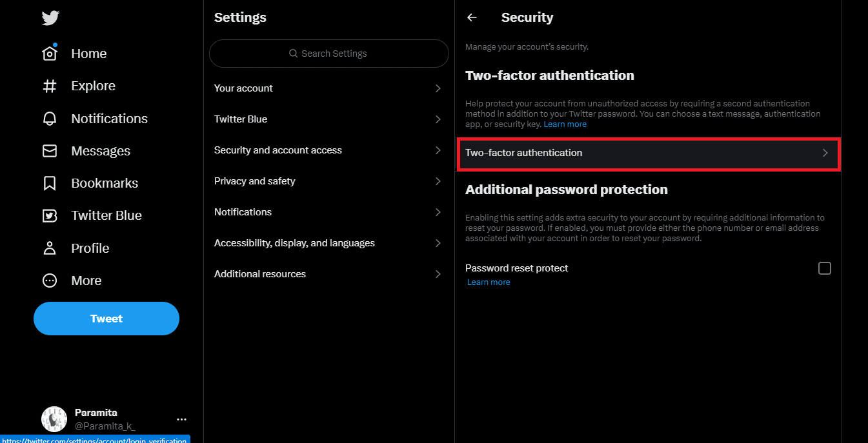This screenshot has height=443, width=868.
Task: Expand the Your account settings chevron
Action: pyautogui.click(x=438, y=88)
